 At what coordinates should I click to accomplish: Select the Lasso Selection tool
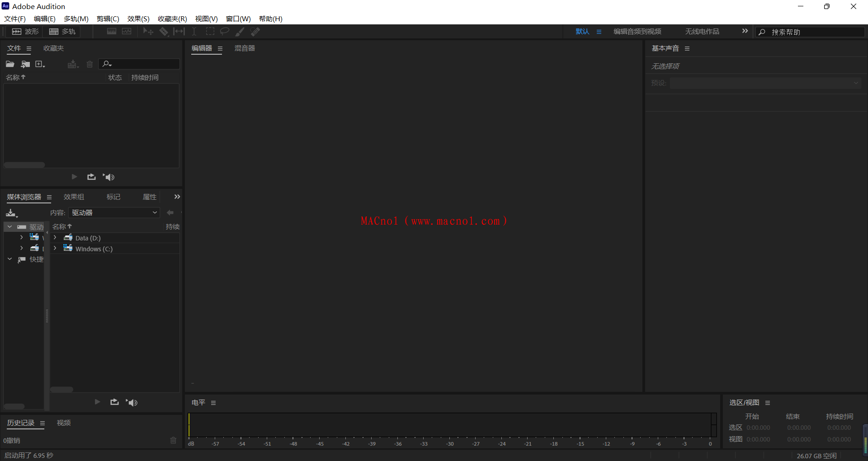(225, 31)
